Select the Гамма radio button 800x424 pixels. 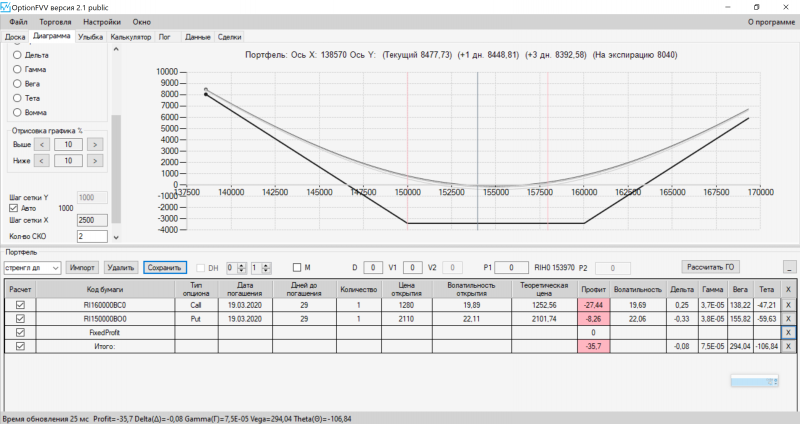pyautogui.click(x=17, y=69)
